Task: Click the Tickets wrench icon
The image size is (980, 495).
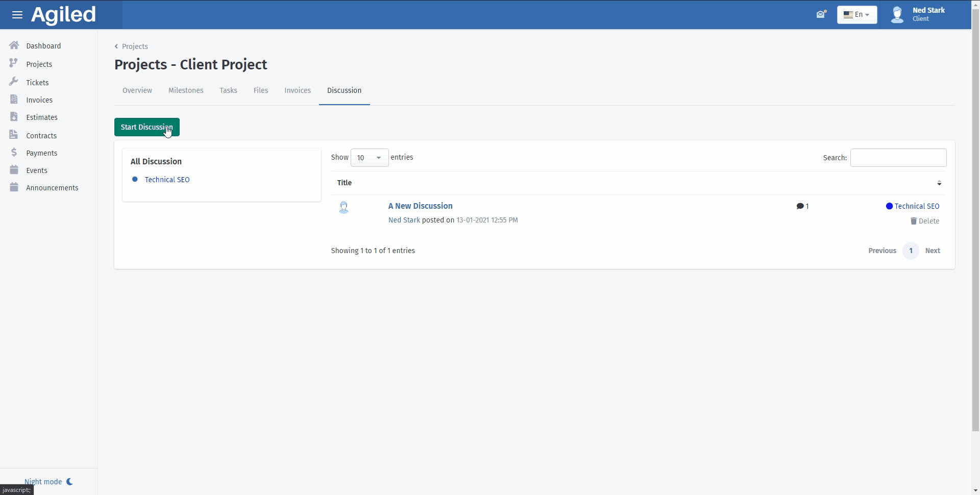Action: tap(14, 82)
